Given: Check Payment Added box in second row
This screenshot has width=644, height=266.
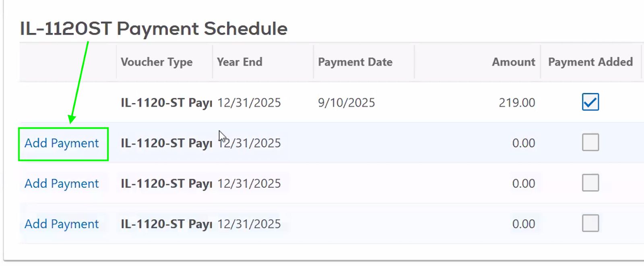Looking at the screenshot, I should click(x=590, y=142).
